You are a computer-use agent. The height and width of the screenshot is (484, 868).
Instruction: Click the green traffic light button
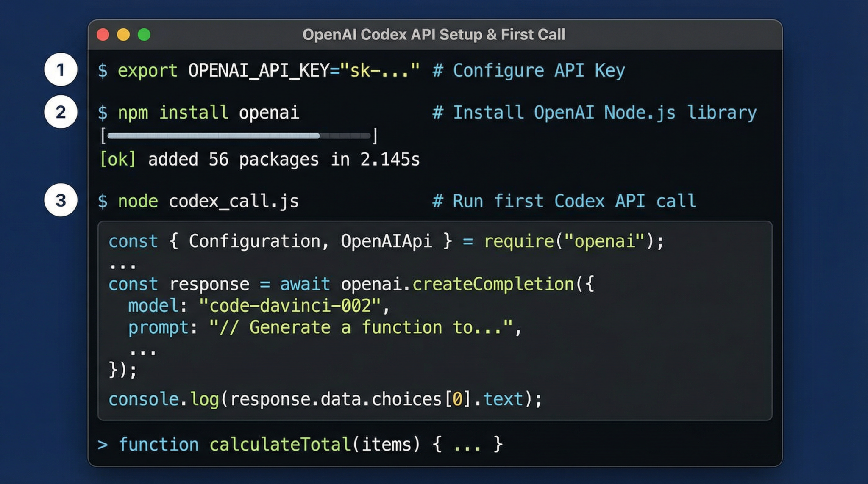[145, 34]
